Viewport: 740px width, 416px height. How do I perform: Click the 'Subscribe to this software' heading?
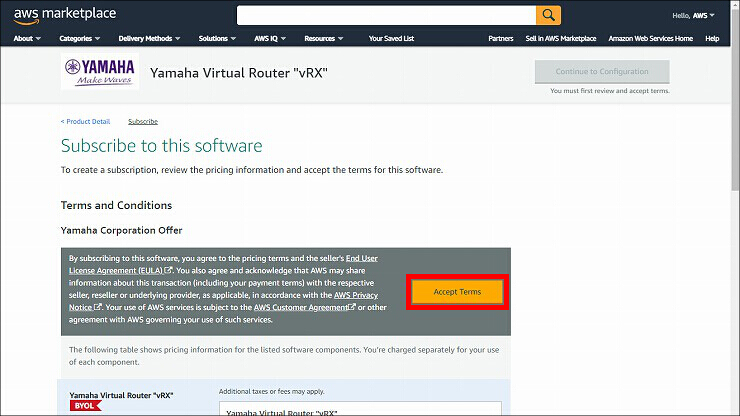coord(161,145)
